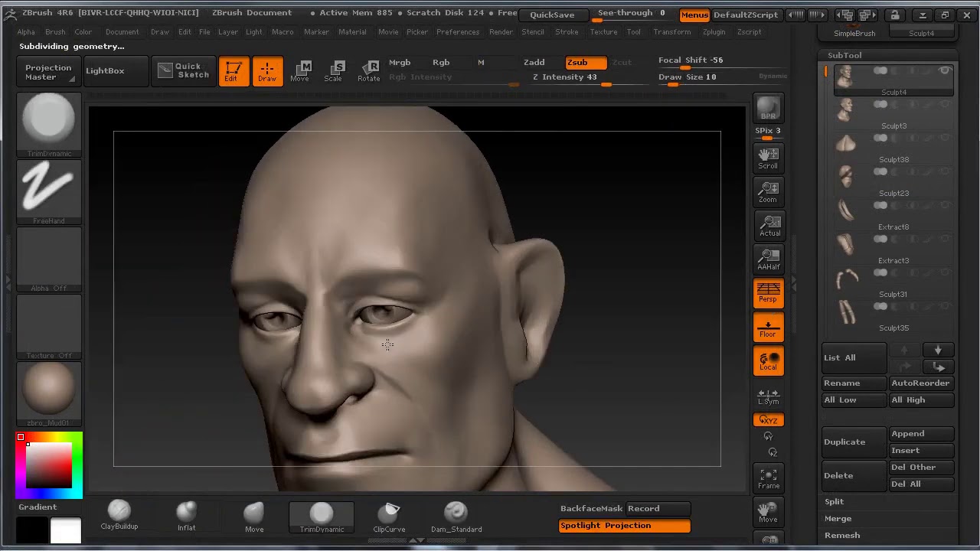The width and height of the screenshot is (980, 551).
Task: Open the Zplugin menu
Action: click(x=714, y=32)
